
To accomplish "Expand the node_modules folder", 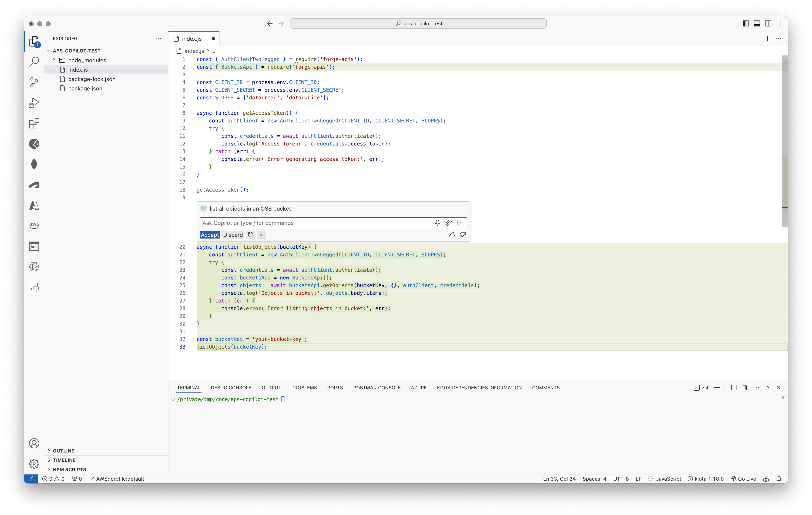I will [x=87, y=60].
